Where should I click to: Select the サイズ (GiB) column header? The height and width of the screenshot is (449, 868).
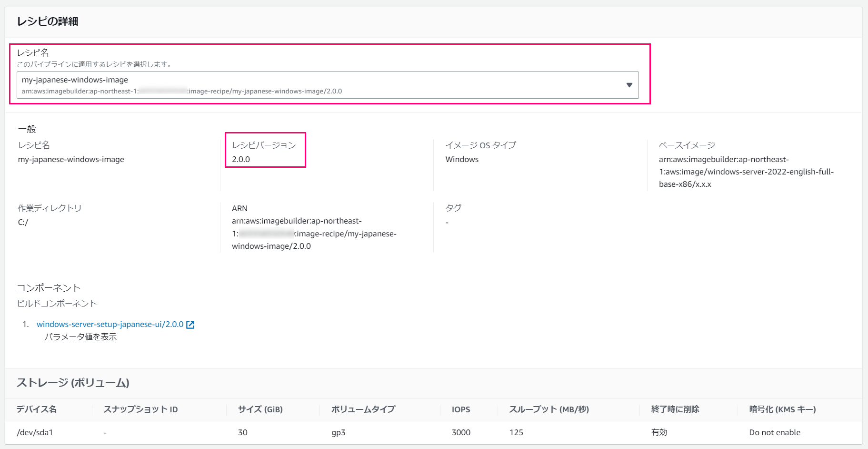(x=260, y=409)
